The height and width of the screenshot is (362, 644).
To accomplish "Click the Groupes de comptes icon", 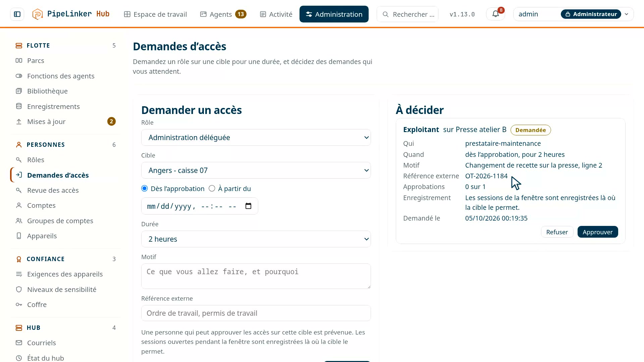I will (x=19, y=221).
